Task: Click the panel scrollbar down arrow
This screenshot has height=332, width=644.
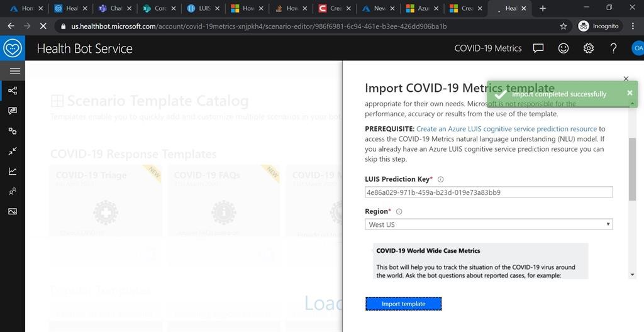Action: tap(632, 275)
